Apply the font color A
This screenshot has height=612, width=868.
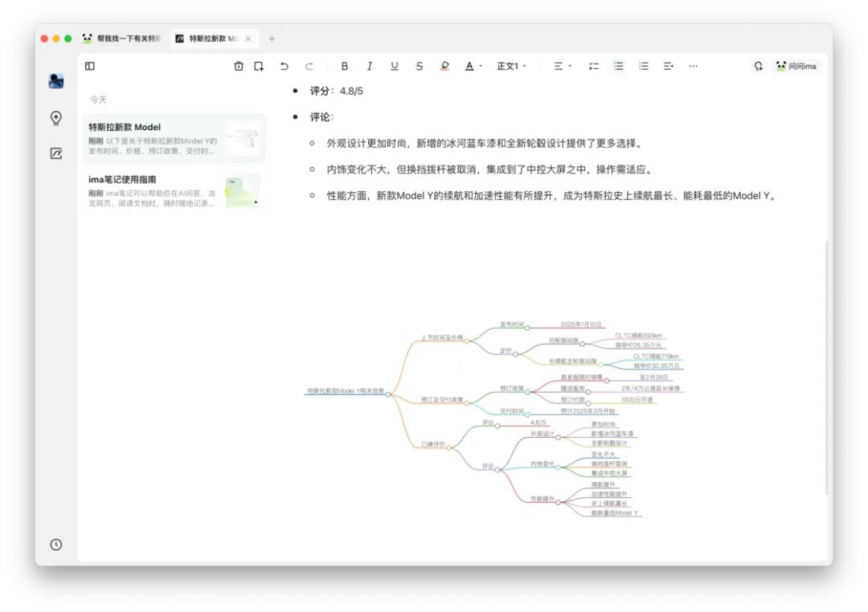[469, 66]
